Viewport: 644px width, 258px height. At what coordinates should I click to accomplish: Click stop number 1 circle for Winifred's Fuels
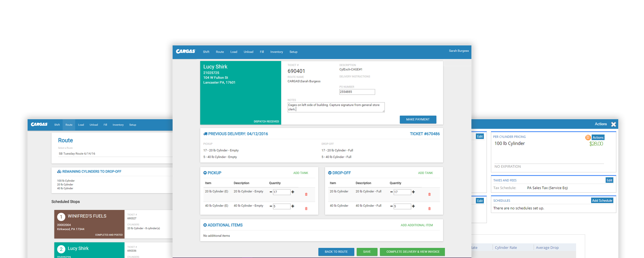tap(61, 217)
